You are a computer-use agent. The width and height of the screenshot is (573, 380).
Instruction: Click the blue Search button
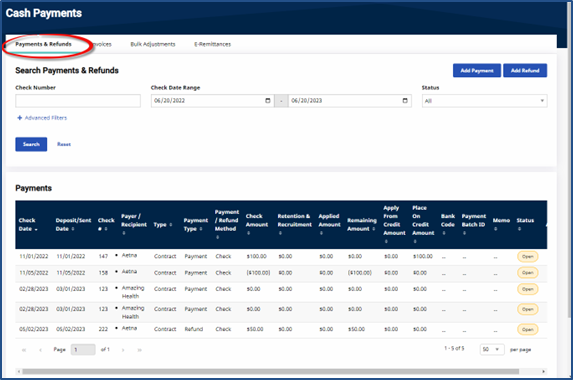click(31, 144)
